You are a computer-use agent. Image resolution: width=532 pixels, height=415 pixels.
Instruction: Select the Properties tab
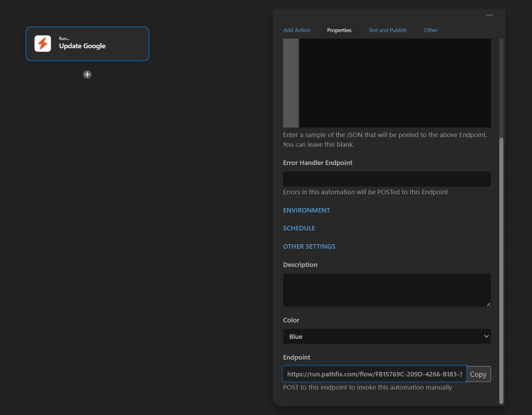[339, 30]
